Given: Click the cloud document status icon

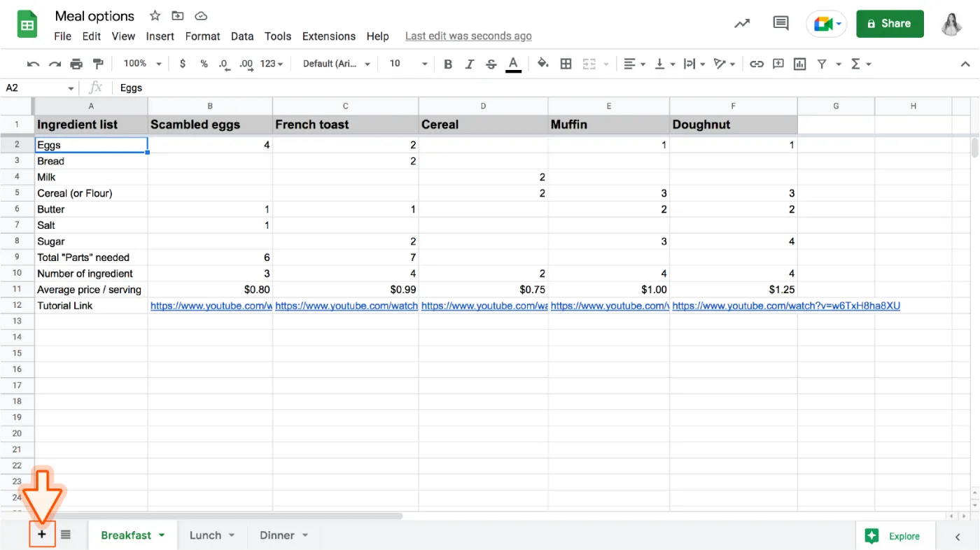Looking at the screenshot, I should (201, 16).
